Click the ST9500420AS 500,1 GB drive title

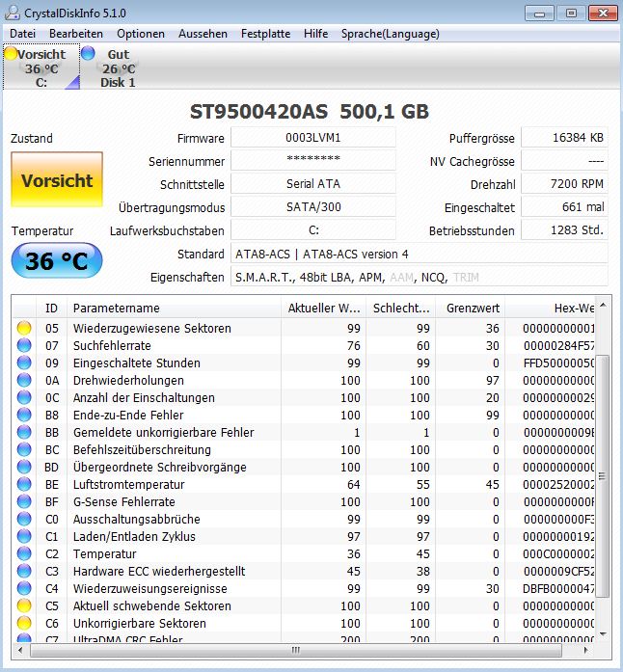click(x=310, y=112)
